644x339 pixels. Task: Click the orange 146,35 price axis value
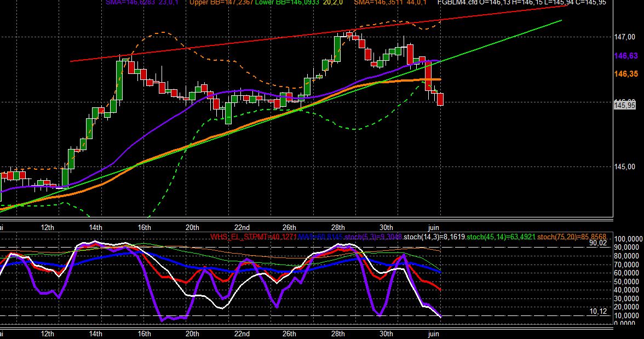click(x=626, y=74)
